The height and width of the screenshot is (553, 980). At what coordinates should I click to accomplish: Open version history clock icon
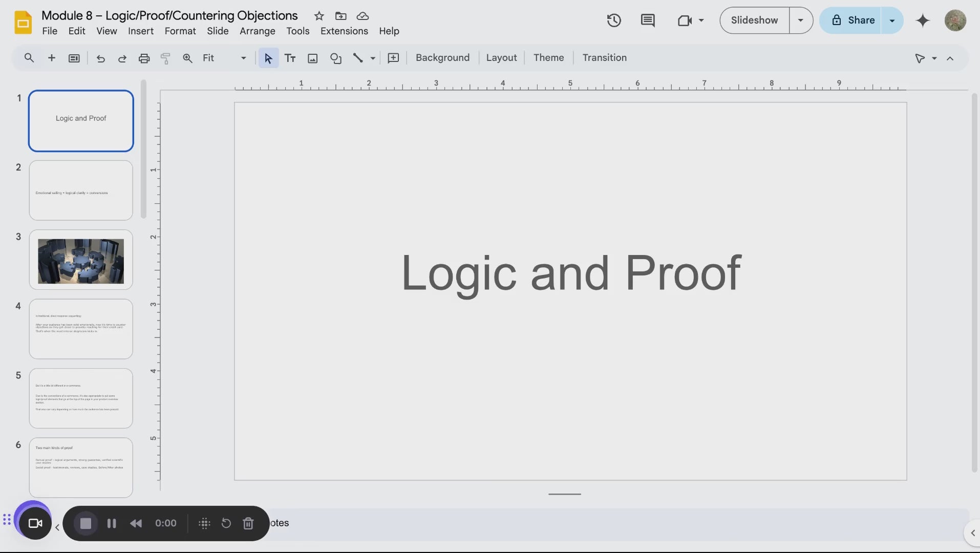tap(613, 20)
